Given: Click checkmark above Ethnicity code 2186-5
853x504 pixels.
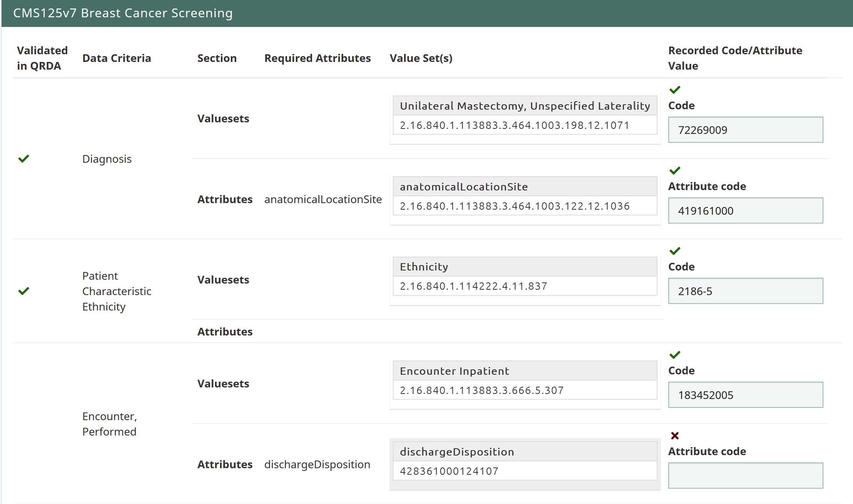Looking at the screenshot, I should click(x=674, y=251).
